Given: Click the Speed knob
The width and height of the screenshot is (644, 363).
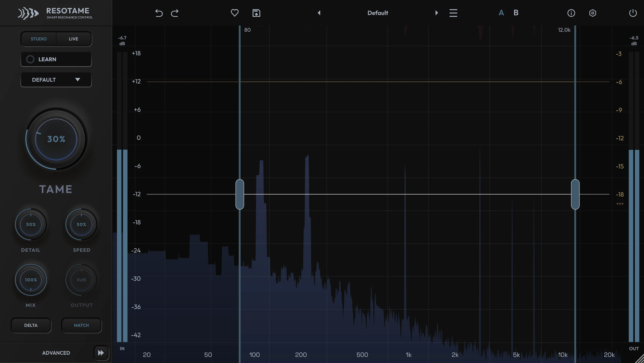Looking at the screenshot, I should (81, 224).
